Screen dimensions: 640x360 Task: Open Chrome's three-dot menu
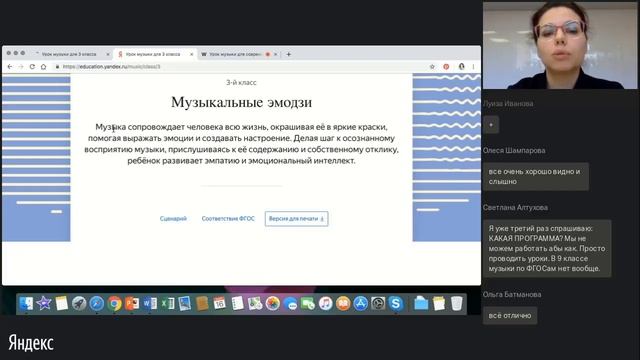coord(473,67)
